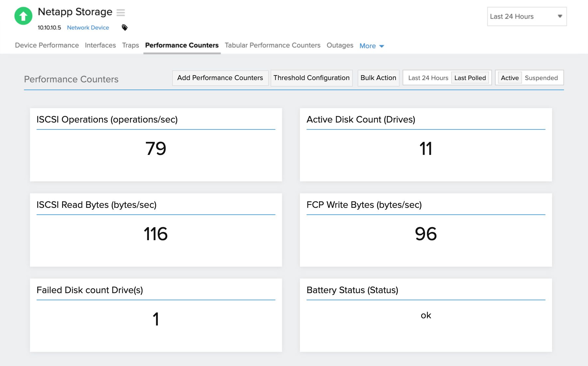This screenshot has height=366, width=588.
Task: Switch to Last Polled view
Action: tap(470, 78)
